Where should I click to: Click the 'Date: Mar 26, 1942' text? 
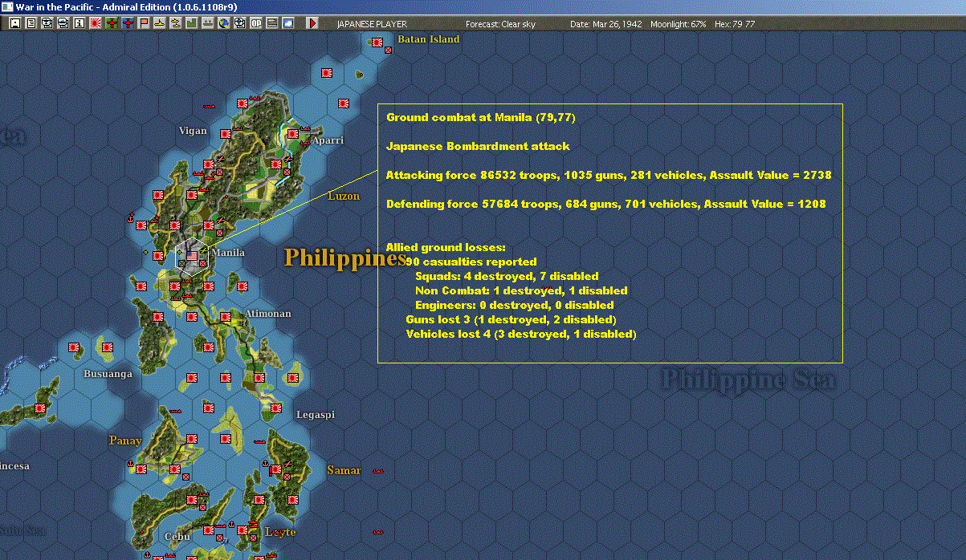606,24
